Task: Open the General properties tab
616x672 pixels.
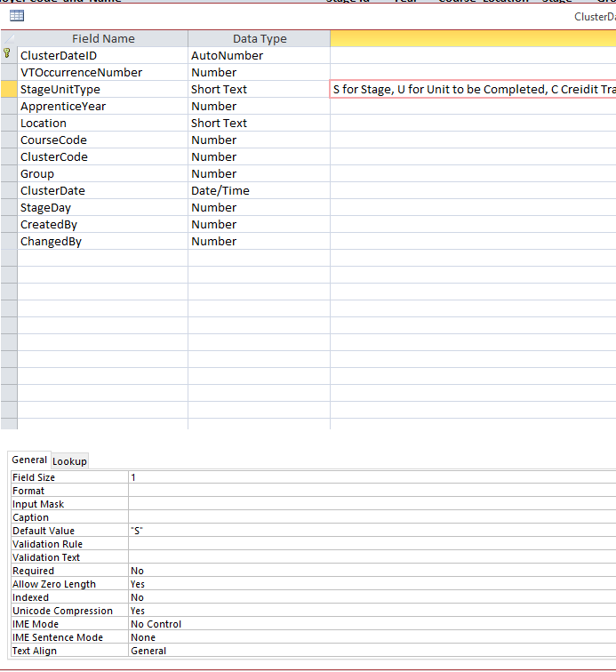Action: click(29, 460)
